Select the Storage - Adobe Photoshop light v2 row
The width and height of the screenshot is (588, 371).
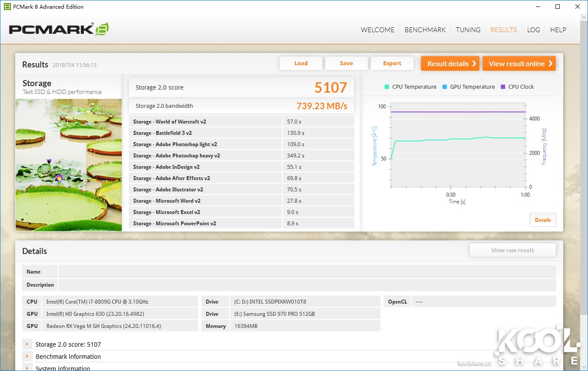241,144
